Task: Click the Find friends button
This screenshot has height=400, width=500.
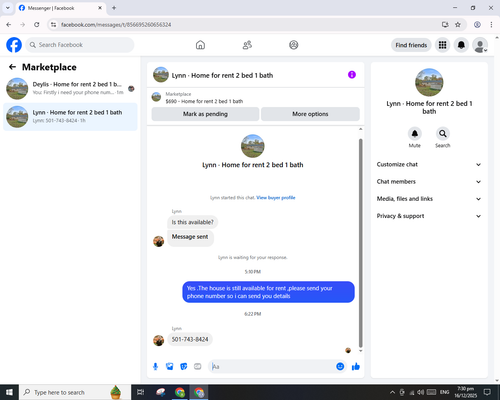Action: tap(411, 45)
